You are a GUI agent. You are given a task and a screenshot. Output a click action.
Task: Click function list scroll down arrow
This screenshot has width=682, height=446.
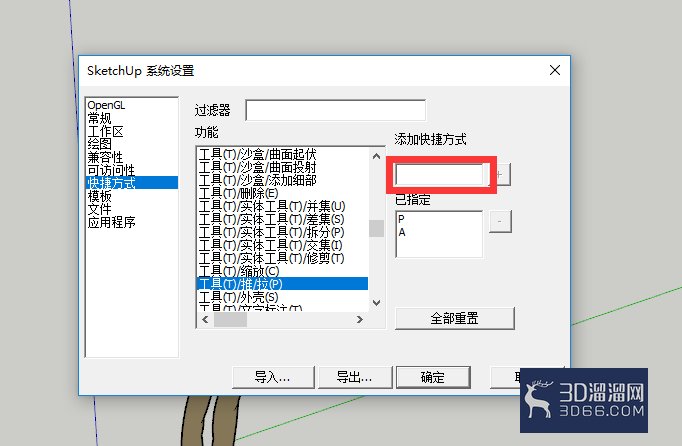click(x=377, y=303)
